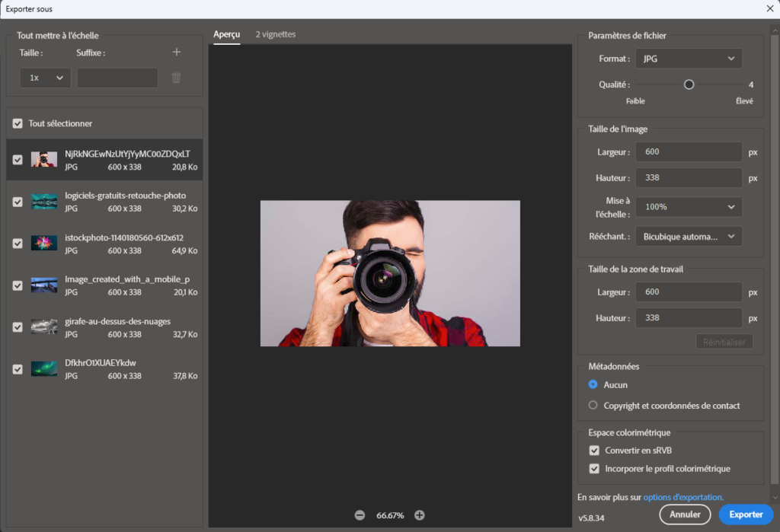780x532 pixels.
Task: Toggle Convertir en sRVB checkbox
Action: (x=594, y=450)
